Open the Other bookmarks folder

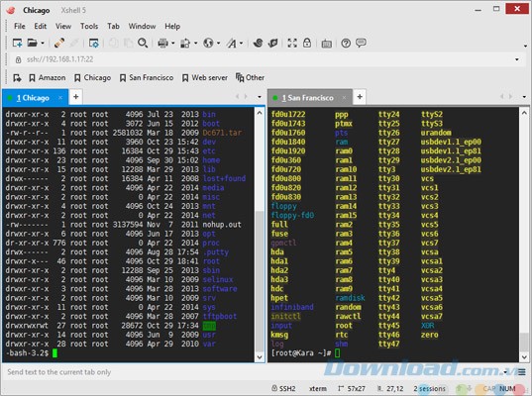coord(250,77)
